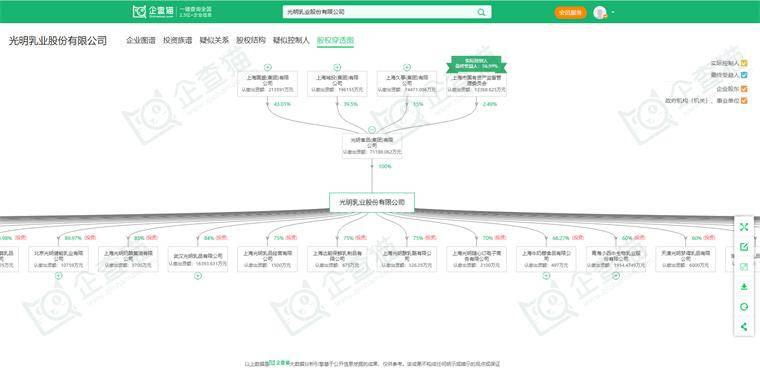Toggle the 实际控制人 checkbox
The width and height of the screenshot is (760, 374).
click(x=744, y=63)
